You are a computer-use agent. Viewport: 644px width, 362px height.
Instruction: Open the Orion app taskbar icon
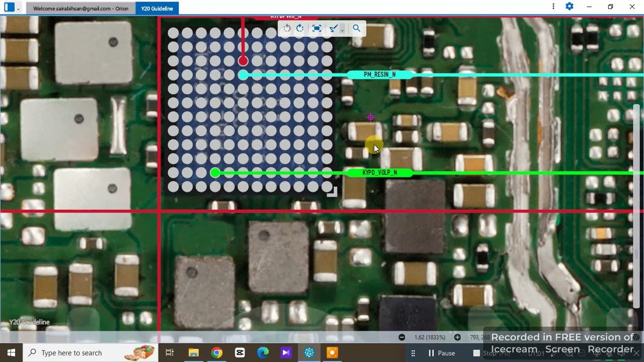(309, 353)
